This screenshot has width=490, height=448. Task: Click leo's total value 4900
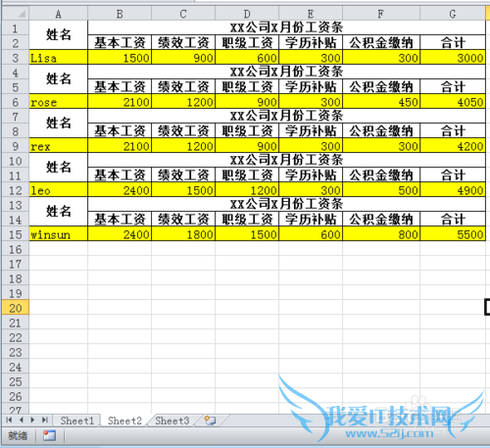click(453, 190)
